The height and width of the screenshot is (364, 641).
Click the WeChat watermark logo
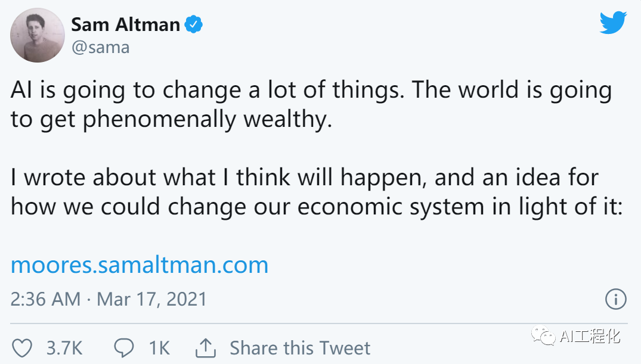[x=543, y=337]
